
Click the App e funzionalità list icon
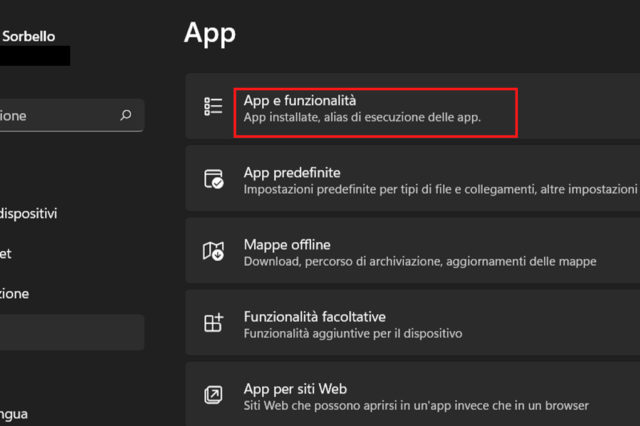coord(213,108)
